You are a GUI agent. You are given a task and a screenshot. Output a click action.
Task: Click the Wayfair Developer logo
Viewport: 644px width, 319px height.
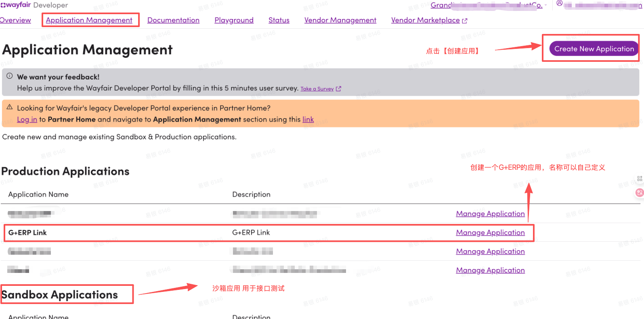click(x=34, y=5)
